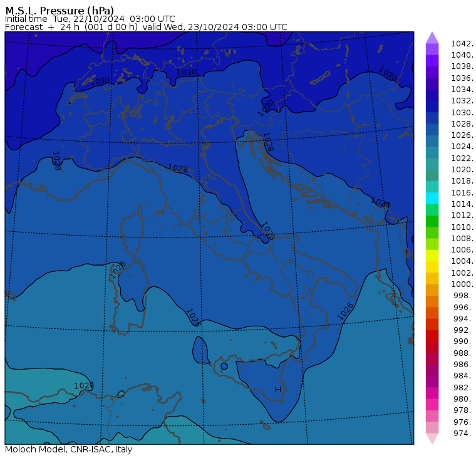
Task: Click the bottom pink arrow of the color bar
Action: pyautogui.click(x=432, y=439)
